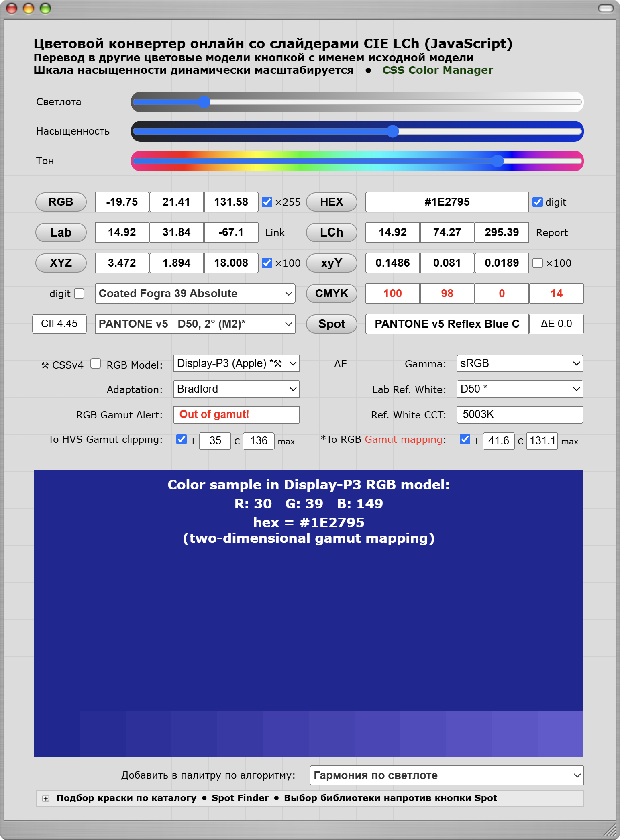Viewport: 620px width, 840px height.
Task: Click the HEX value input field
Action: tap(447, 202)
